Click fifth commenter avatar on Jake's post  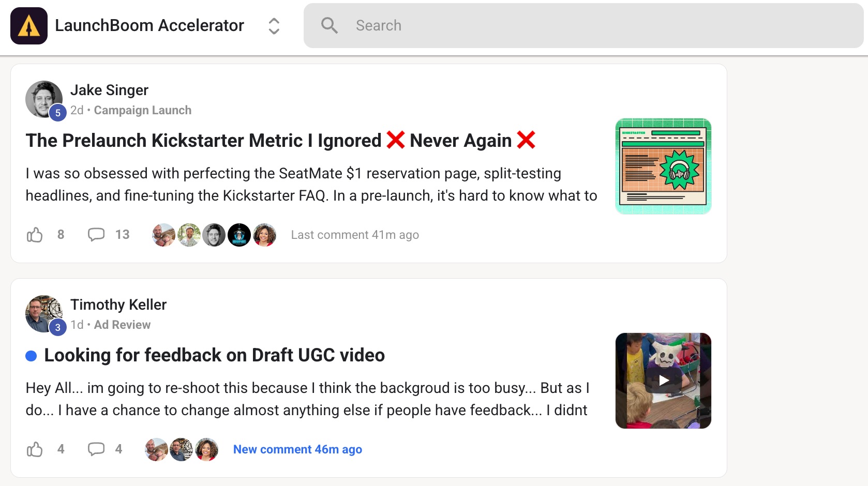(x=264, y=235)
